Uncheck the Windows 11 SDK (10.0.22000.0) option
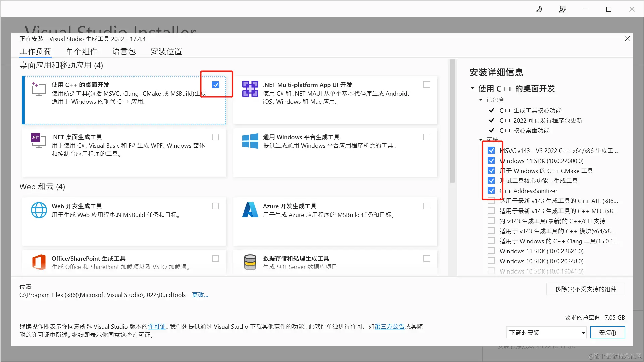644x362 pixels. 491,161
